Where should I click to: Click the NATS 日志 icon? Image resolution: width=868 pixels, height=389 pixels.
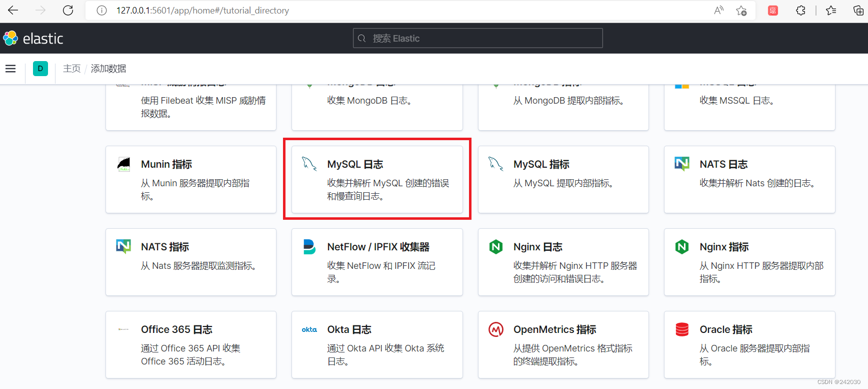pyautogui.click(x=682, y=164)
